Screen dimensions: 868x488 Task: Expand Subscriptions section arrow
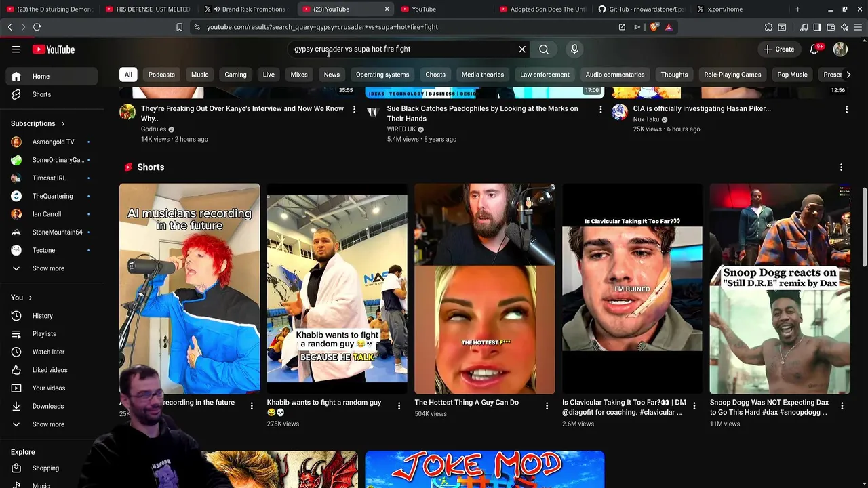[x=62, y=123]
